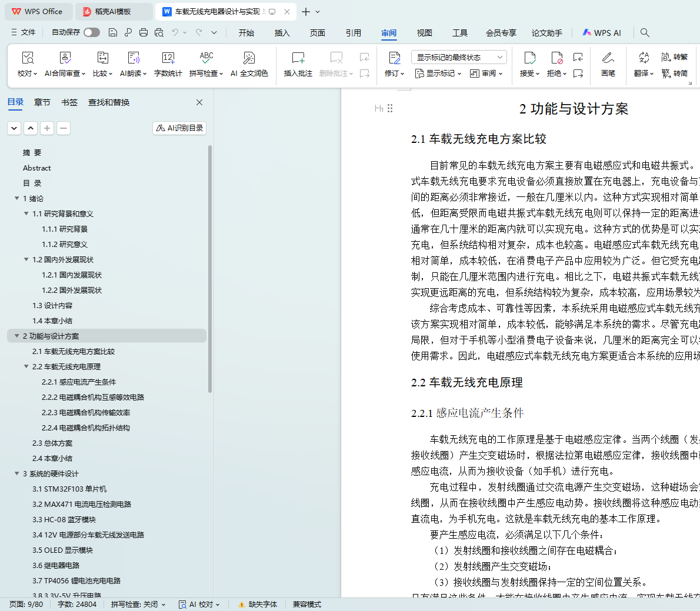Collapse the 2.2 车载无线充电原理 outline node
Screen dimensions: 700x611
coord(26,366)
